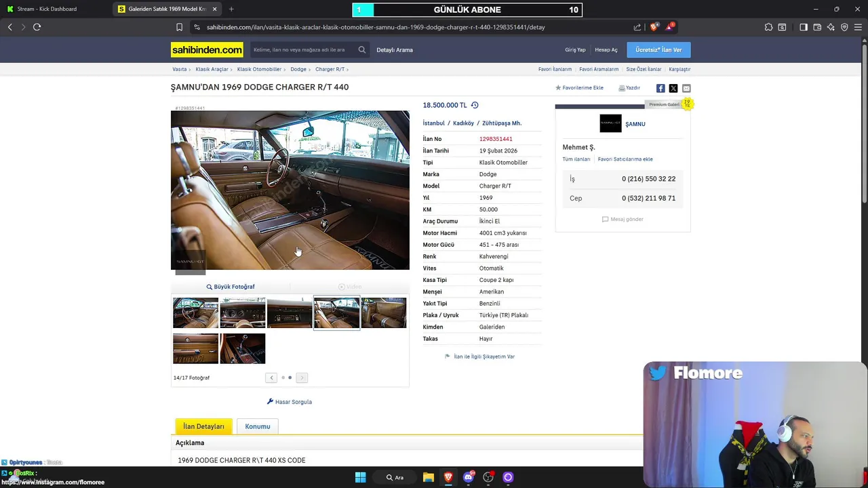Screen dimensions: 868x488
Task: Click Favori İlanlarım menu link
Action: (x=555, y=69)
